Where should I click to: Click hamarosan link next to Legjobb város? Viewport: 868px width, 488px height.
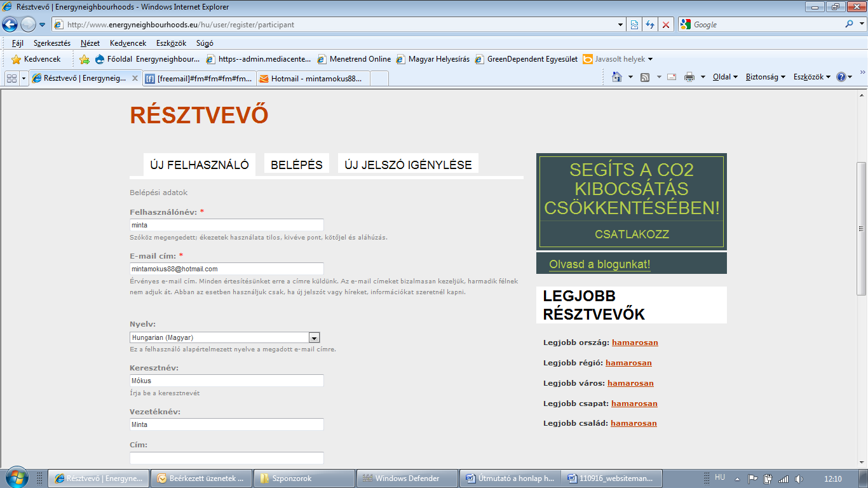pyautogui.click(x=630, y=383)
